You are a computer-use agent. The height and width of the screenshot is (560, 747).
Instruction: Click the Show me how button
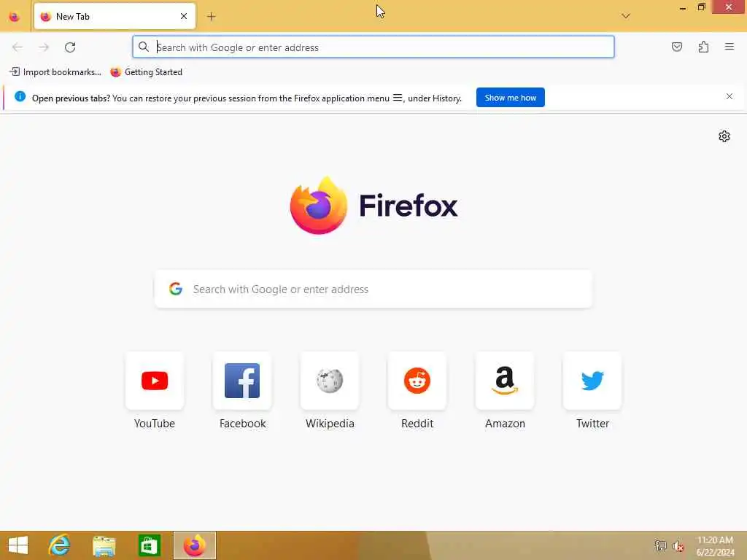coord(510,98)
